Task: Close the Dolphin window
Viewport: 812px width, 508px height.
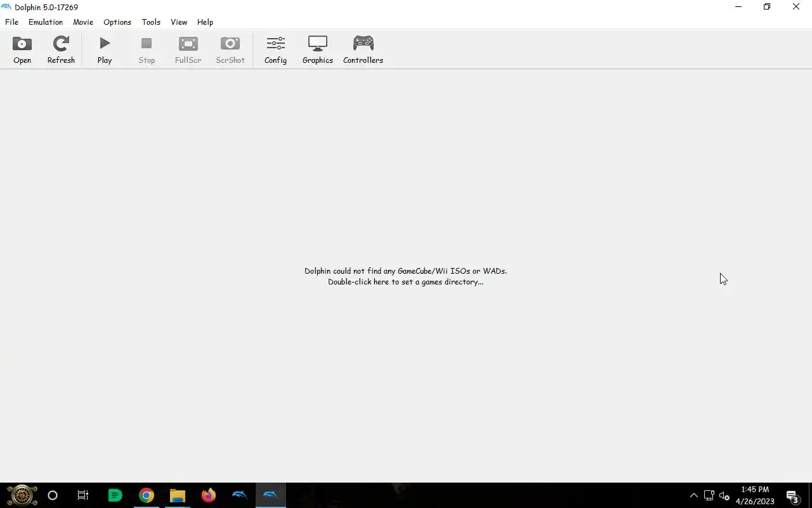Action: pos(796,7)
